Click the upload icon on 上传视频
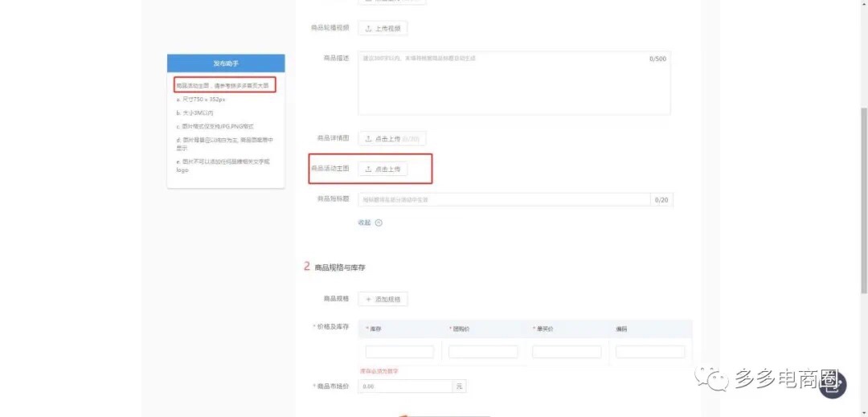Viewport: 868px width, 417px height. (368, 28)
